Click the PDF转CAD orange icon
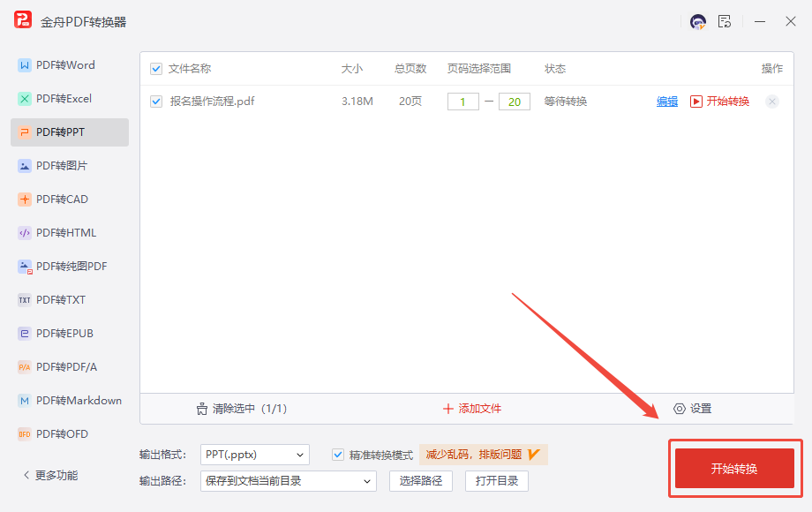Viewport: 812px width, 512px height. pos(25,200)
